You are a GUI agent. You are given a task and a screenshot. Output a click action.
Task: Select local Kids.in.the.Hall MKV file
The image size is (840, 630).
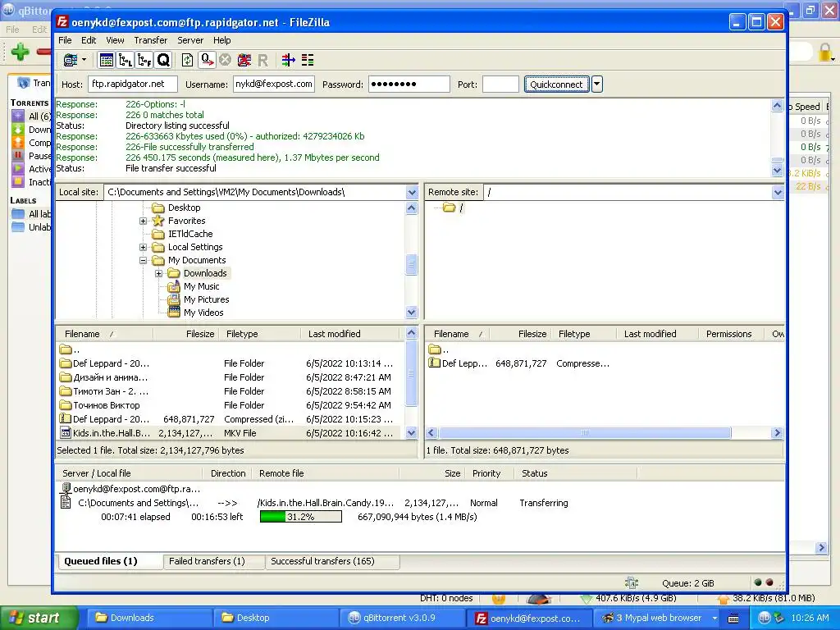pyautogui.click(x=228, y=433)
